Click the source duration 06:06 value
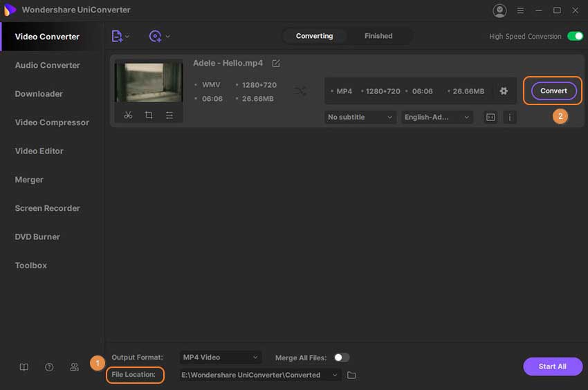The height and width of the screenshot is (390, 588). pos(212,99)
